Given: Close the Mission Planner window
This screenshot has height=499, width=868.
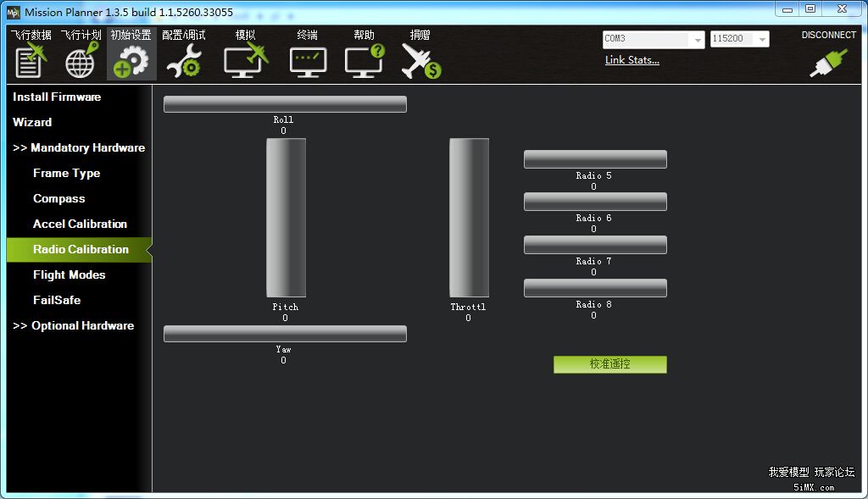Looking at the screenshot, I should (842, 9).
